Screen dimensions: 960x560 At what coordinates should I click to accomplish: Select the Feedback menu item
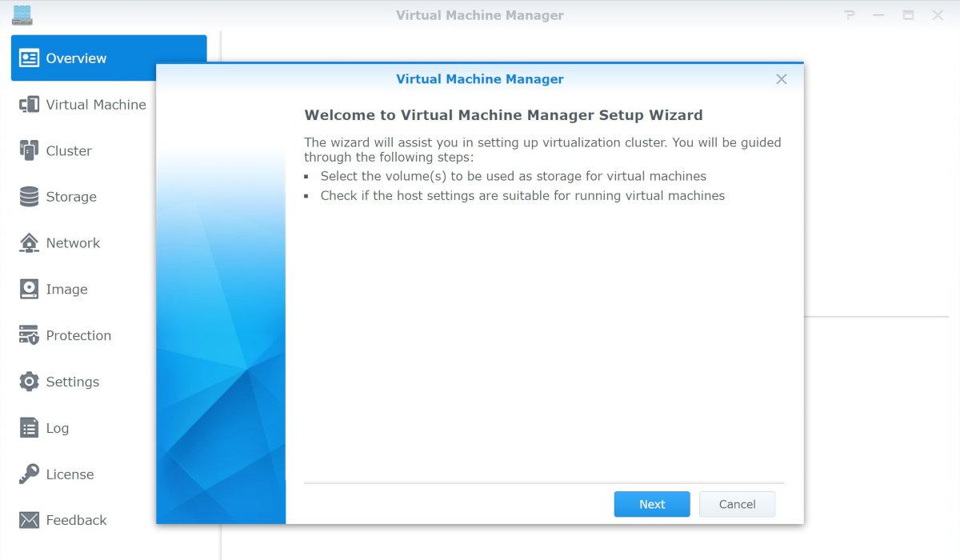tap(75, 520)
